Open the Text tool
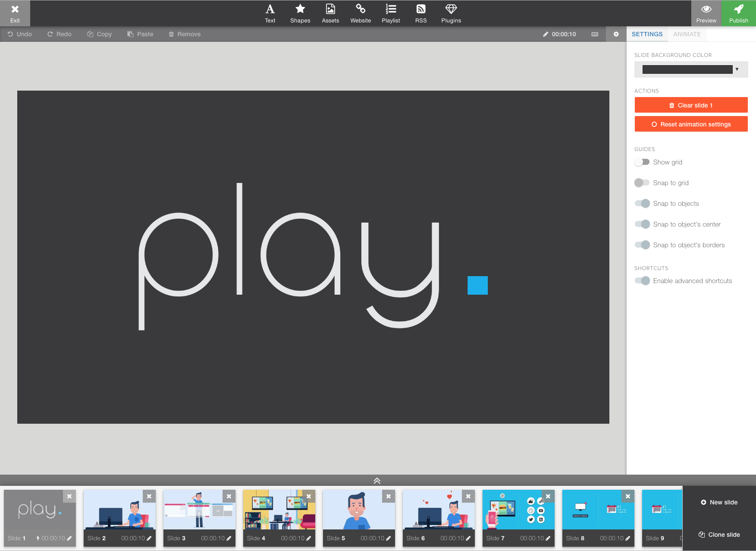The height and width of the screenshot is (551, 756). (270, 13)
